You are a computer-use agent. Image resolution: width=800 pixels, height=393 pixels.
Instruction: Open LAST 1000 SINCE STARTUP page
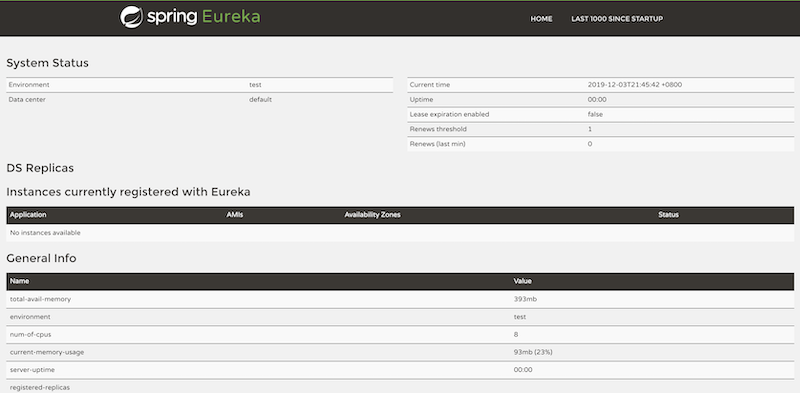pos(617,19)
